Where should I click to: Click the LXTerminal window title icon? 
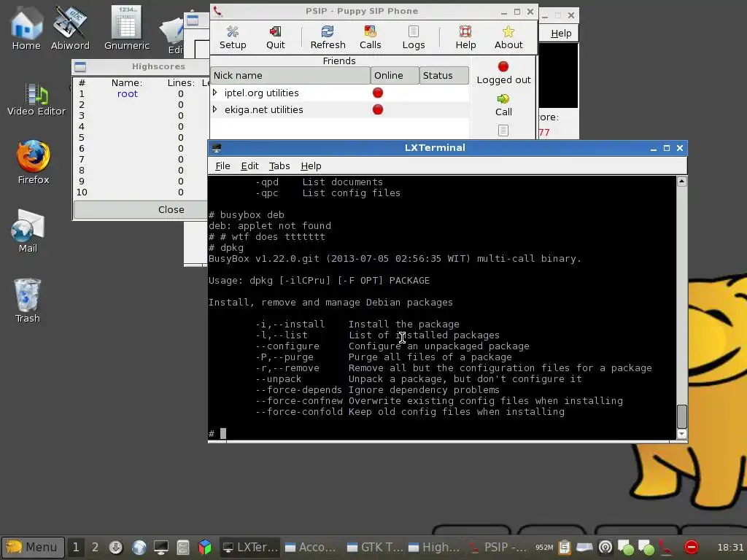pyautogui.click(x=217, y=148)
